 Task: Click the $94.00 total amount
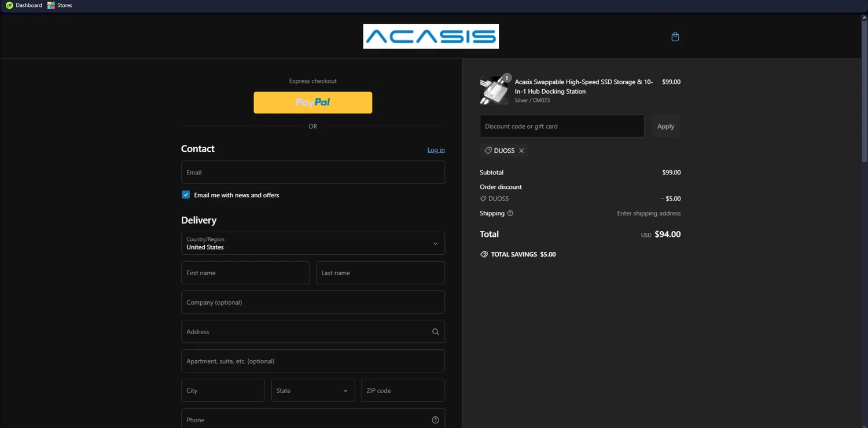tap(667, 235)
